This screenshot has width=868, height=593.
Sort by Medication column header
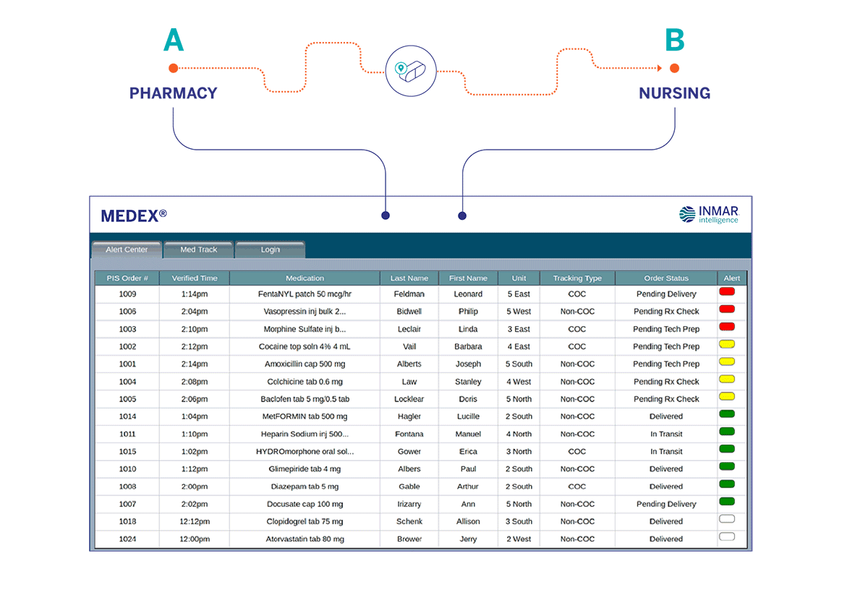pyautogui.click(x=305, y=278)
